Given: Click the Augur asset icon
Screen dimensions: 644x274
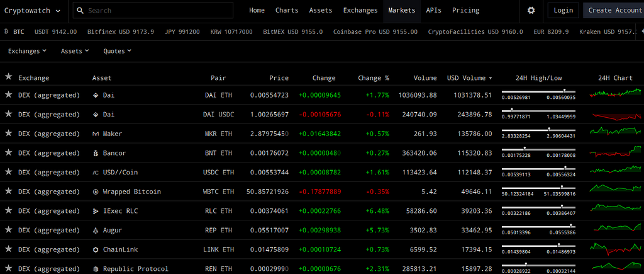Looking at the screenshot, I should (96, 231).
